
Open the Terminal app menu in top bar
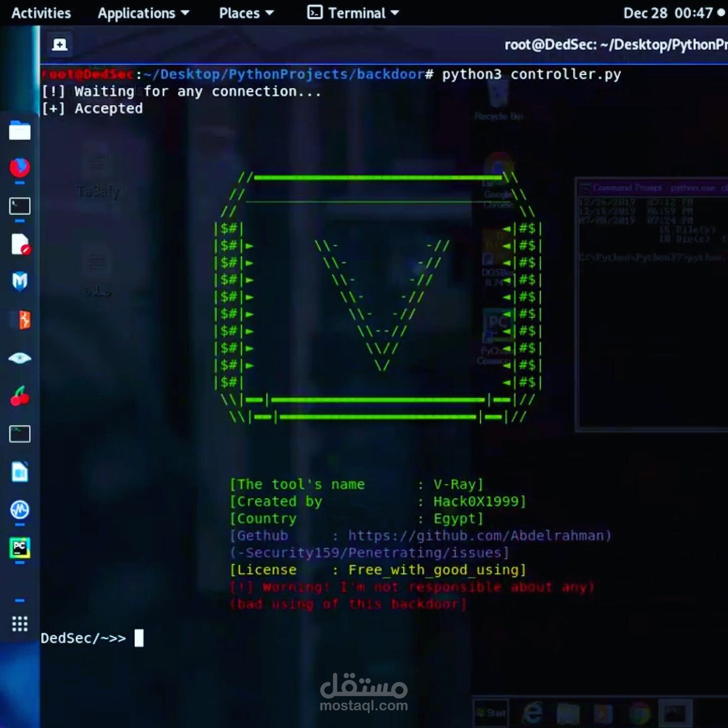(353, 13)
